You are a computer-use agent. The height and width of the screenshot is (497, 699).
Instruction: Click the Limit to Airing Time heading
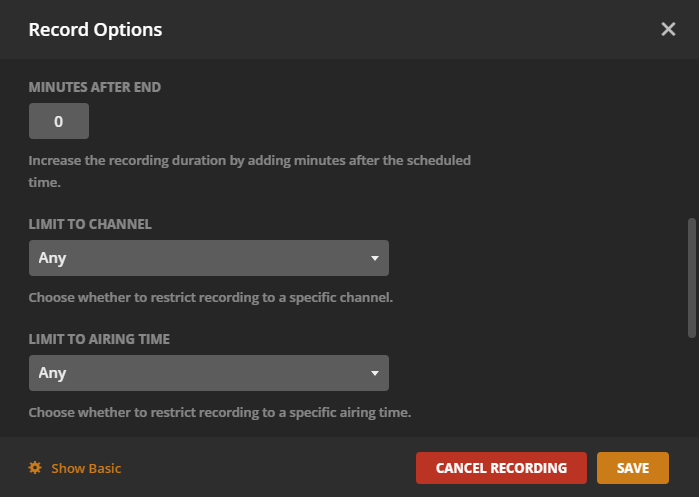[99, 339]
